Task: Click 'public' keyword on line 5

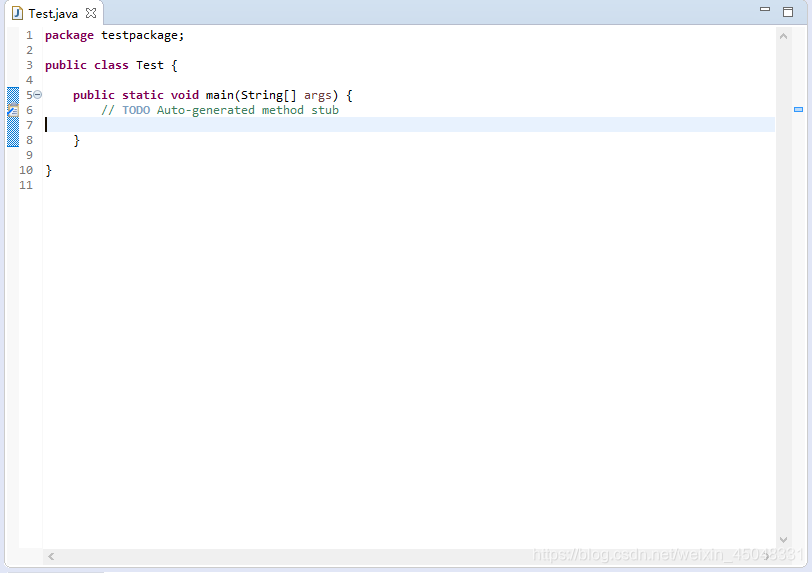Action: point(94,95)
